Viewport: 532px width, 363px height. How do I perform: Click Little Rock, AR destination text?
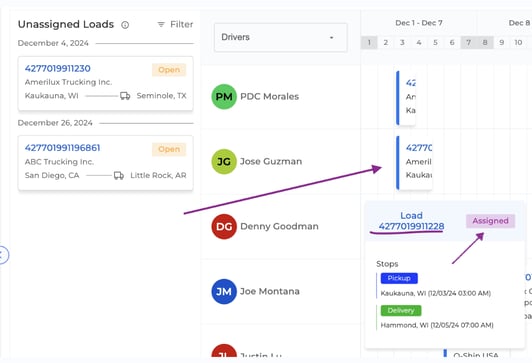pos(158,175)
